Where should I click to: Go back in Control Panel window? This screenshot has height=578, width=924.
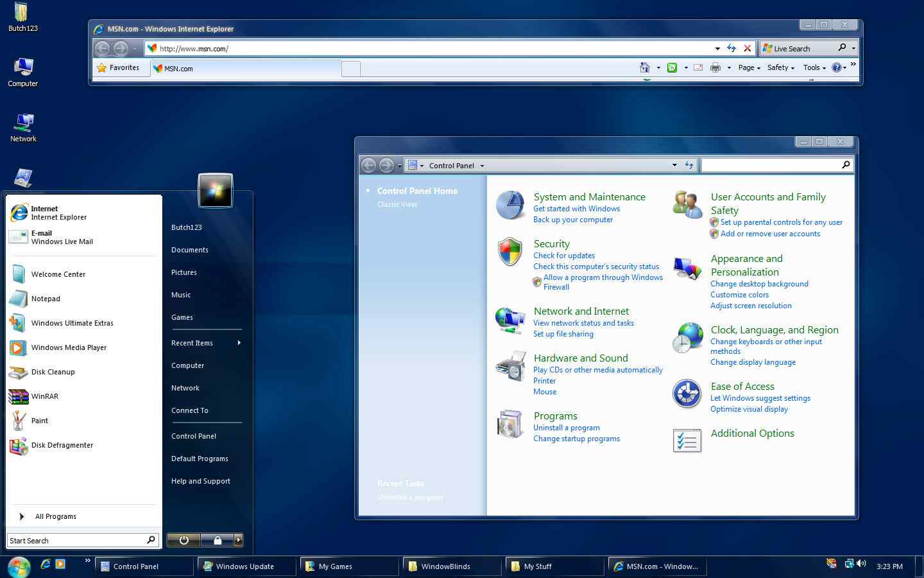pos(369,165)
